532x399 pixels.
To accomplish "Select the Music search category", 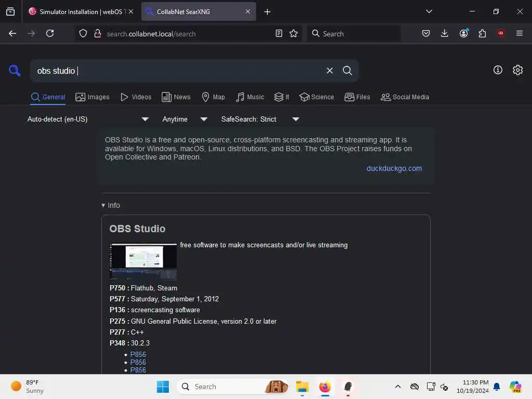I will coord(250,97).
